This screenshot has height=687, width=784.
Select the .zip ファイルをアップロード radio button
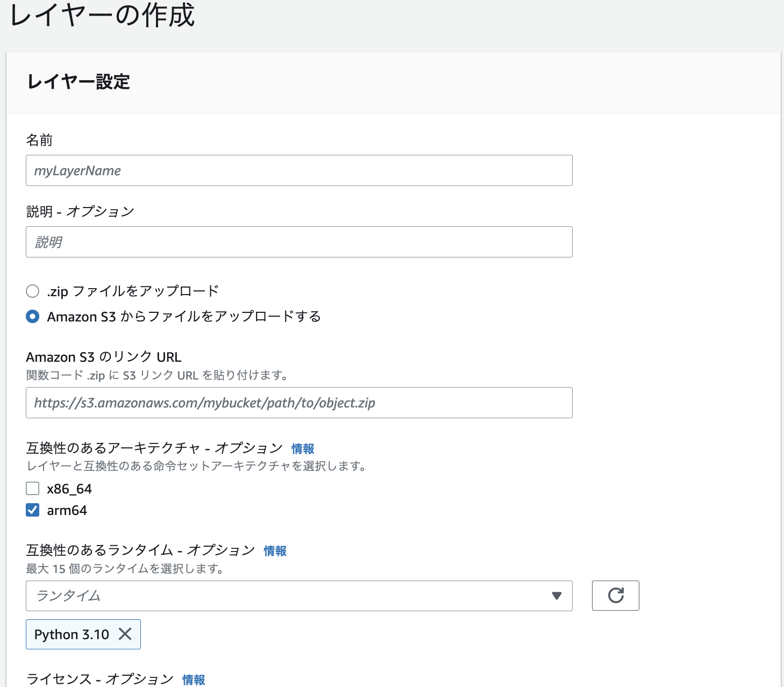point(32,291)
